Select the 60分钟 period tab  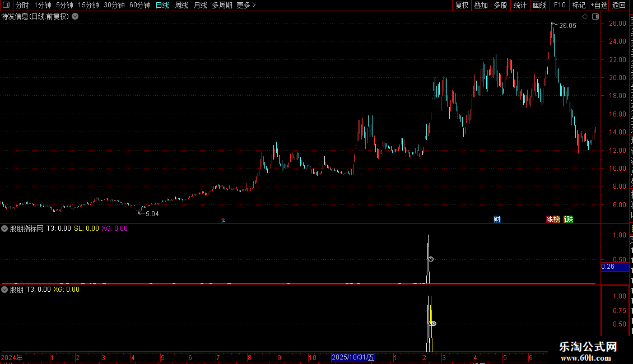click(x=139, y=5)
